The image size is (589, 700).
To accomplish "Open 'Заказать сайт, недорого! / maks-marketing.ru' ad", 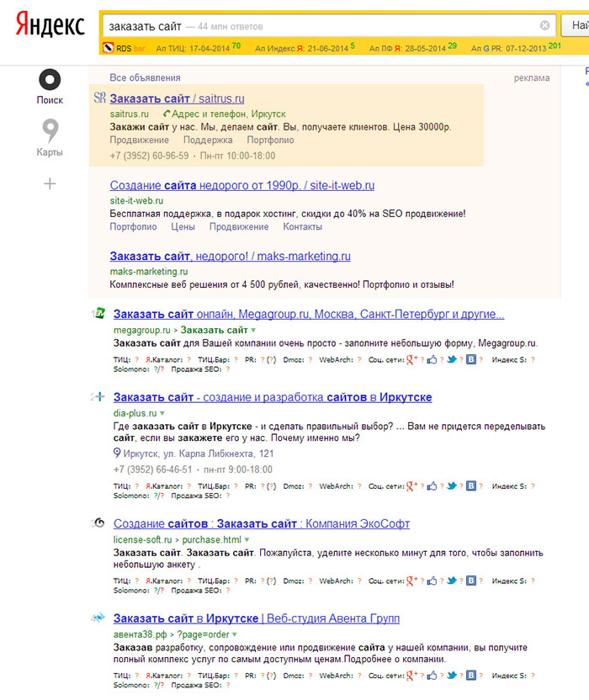I will [x=230, y=257].
